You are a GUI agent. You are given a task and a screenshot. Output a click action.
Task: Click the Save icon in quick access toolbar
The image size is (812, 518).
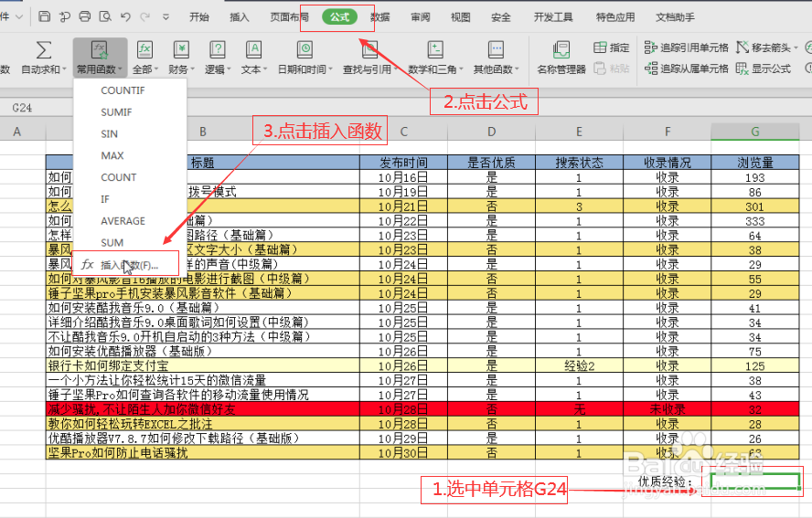click(x=45, y=16)
